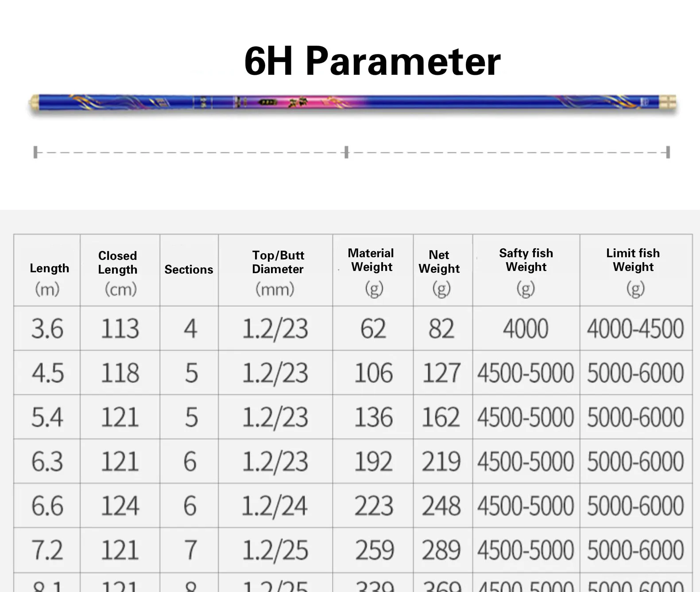The height and width of the screenshot is (592, 700).
Task: Select the 4000-4500 limit weight cell
Action: [635, 329]
